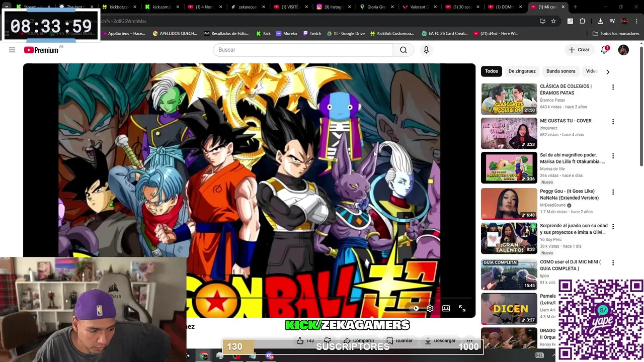Screen dimensions: 644x362
Task: Like the video (142 likes)
Action: point(305,341)
